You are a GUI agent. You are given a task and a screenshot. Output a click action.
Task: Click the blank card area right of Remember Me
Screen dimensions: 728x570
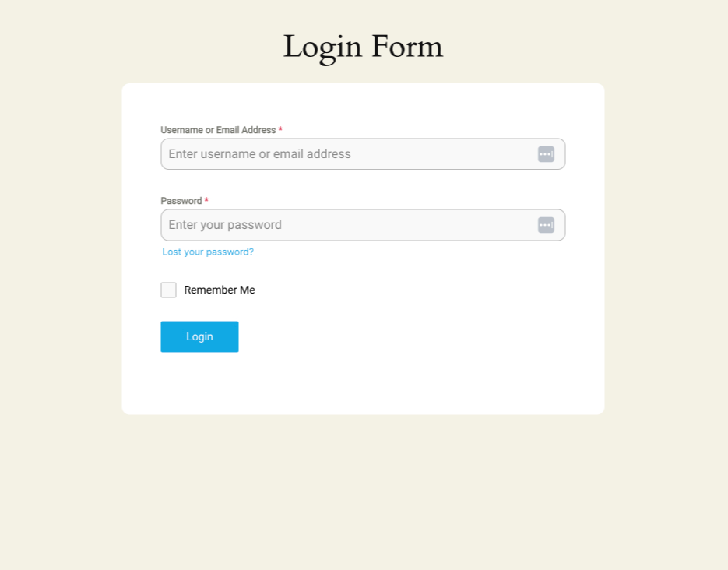[x=428, y=290]
